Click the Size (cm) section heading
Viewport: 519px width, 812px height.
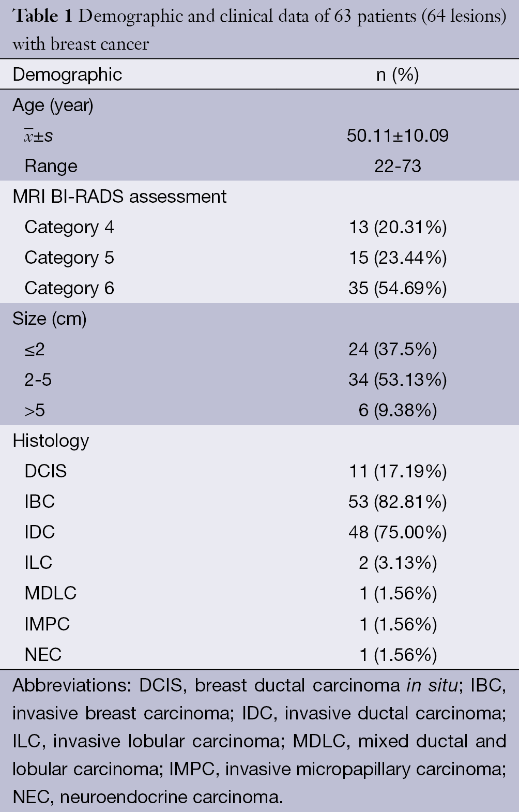point(50,319)
